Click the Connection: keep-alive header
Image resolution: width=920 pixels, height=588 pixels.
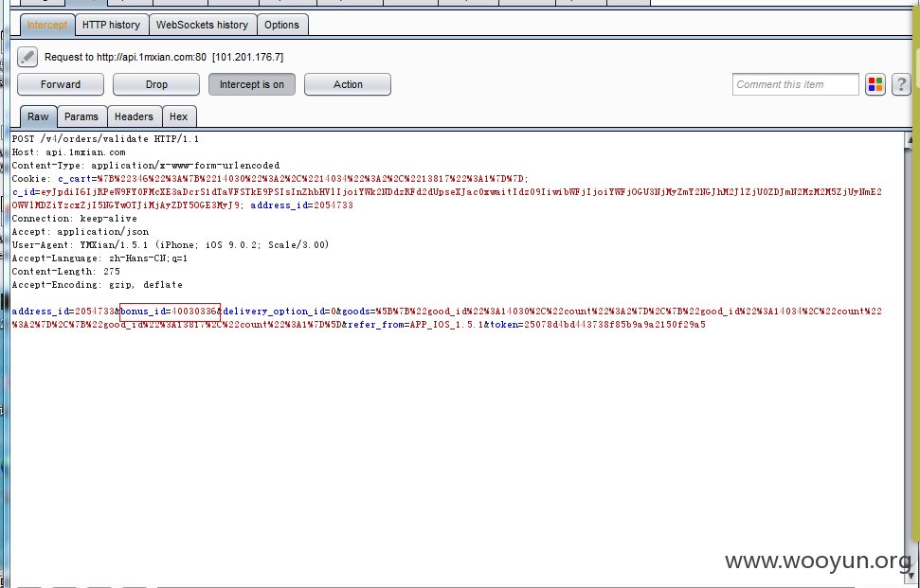(x=75, y=218)
